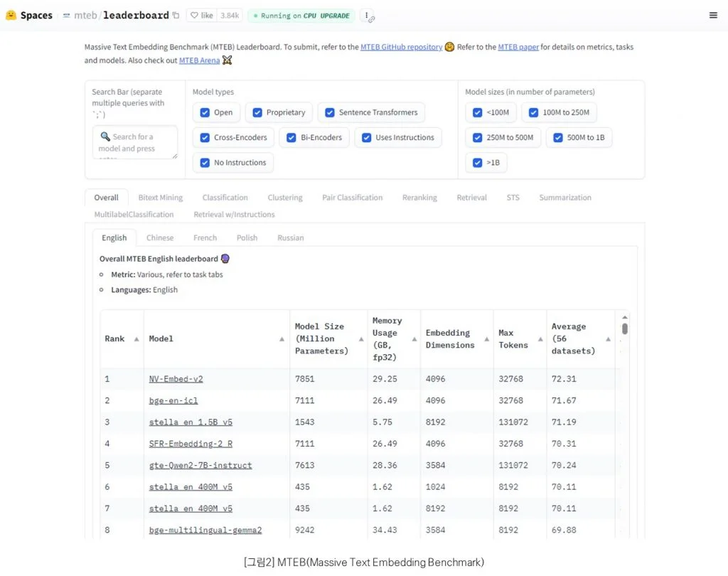Sort table by Model column arrow
The width and height of the screenshot is (728, 576).
[282, 339]
